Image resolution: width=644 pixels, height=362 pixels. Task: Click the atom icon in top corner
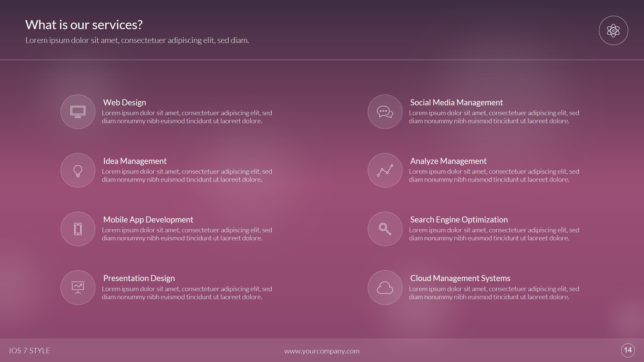tap(613, 30)
